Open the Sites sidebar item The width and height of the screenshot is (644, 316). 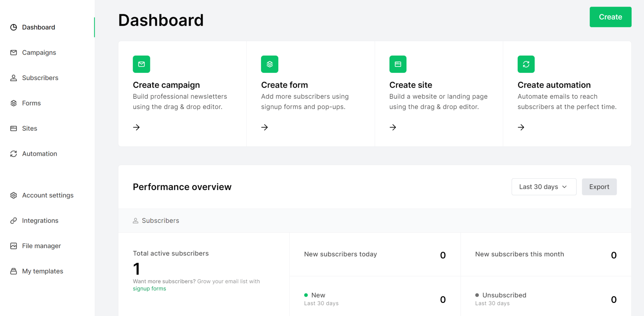coord(30,128)
